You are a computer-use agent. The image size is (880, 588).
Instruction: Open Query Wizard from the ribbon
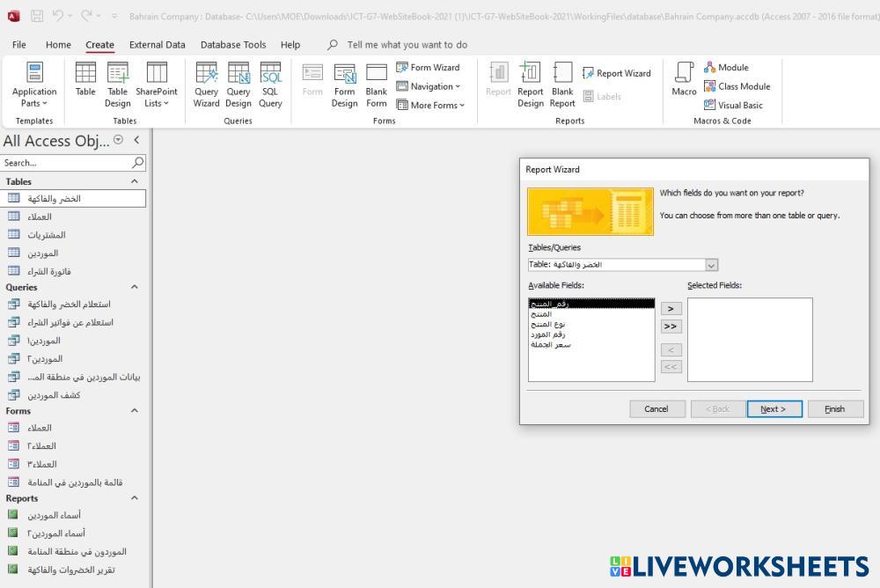click(x=206, y=85)
